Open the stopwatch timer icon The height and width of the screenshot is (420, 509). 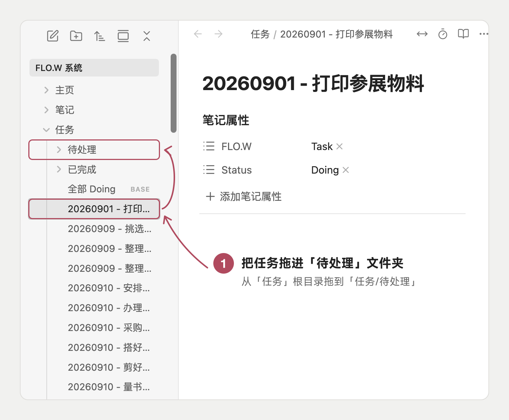pyautogui.click(x=443, y=34)
